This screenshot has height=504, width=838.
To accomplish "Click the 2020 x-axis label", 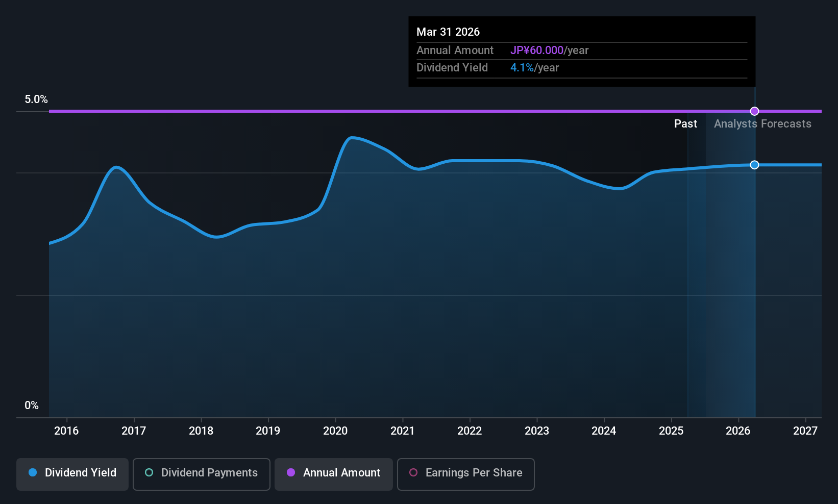I will point(335,431).
